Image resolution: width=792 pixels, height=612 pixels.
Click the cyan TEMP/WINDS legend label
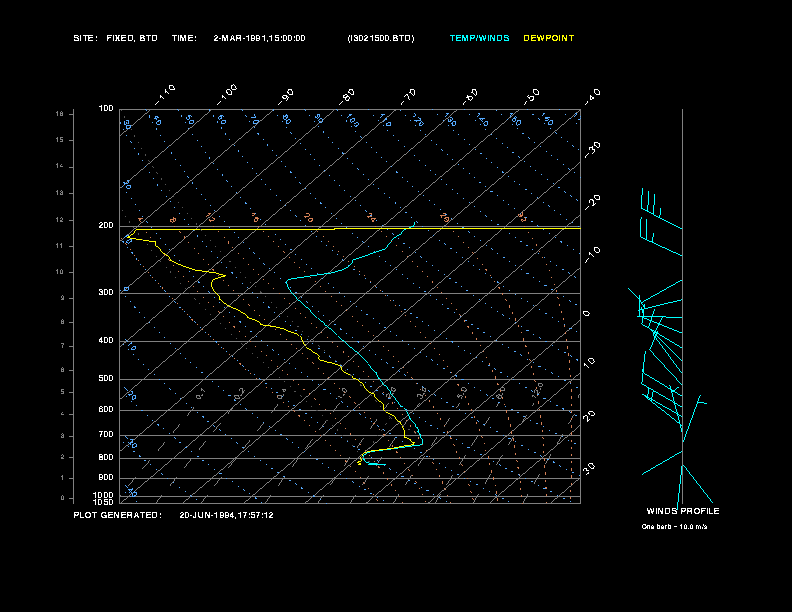tap(479, 38)
